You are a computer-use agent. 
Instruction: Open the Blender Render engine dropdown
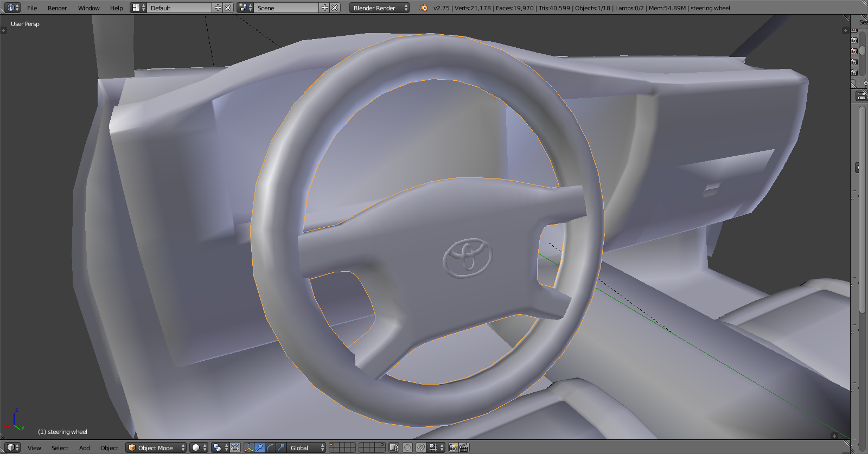coord(379,8)
